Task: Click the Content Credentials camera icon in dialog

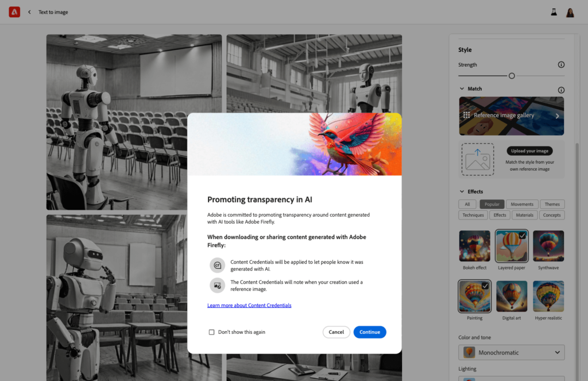Action: click(217, 264)
